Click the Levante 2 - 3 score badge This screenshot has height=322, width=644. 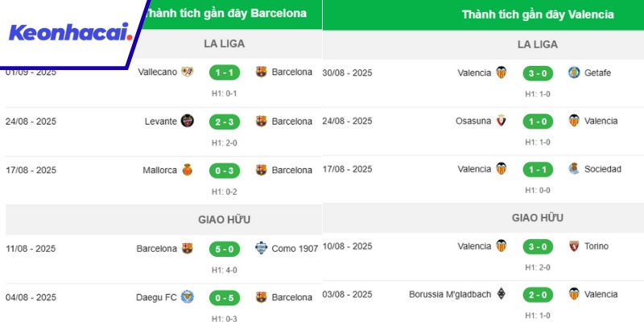224,122
